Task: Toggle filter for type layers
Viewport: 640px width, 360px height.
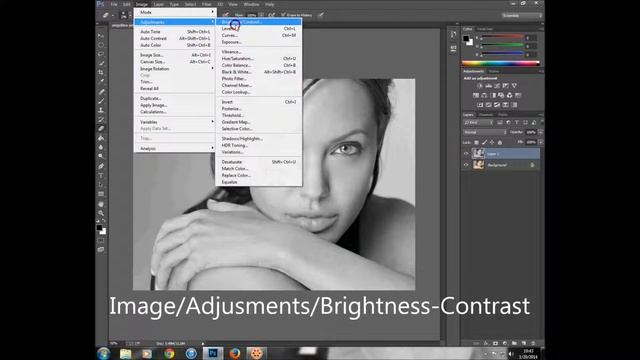Action: coord(517,122)
